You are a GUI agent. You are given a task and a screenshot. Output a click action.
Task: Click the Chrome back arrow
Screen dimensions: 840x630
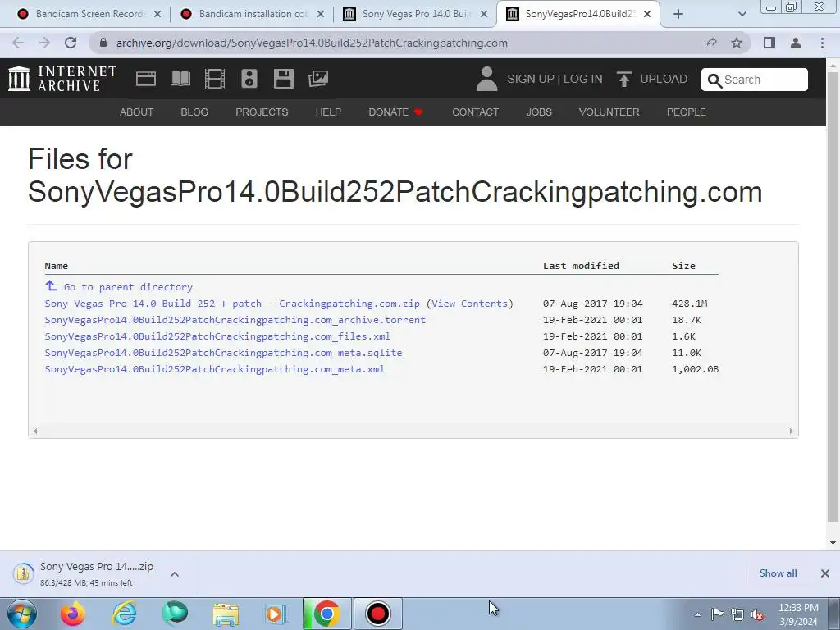[x=18, y=43]
